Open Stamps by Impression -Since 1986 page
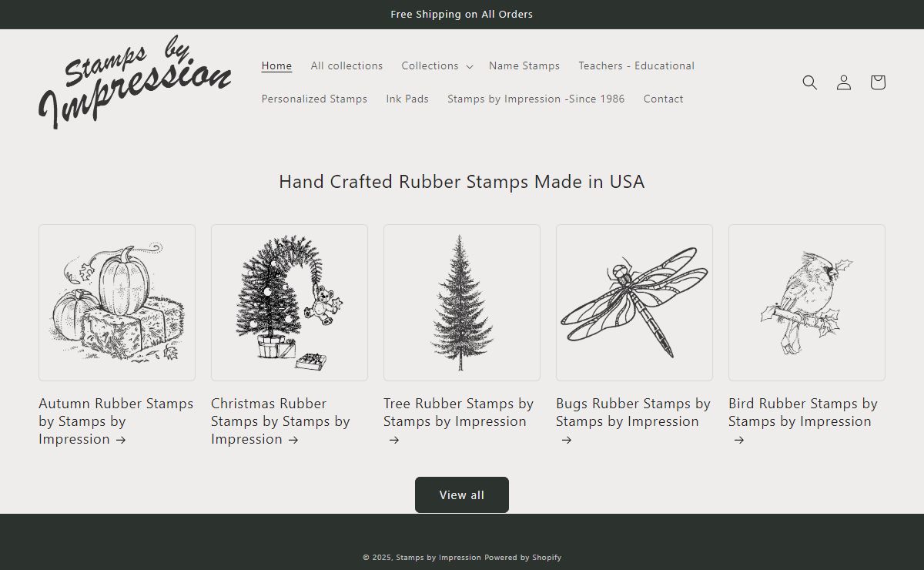The width and height of the screenshot is (924, 570). 536,99
